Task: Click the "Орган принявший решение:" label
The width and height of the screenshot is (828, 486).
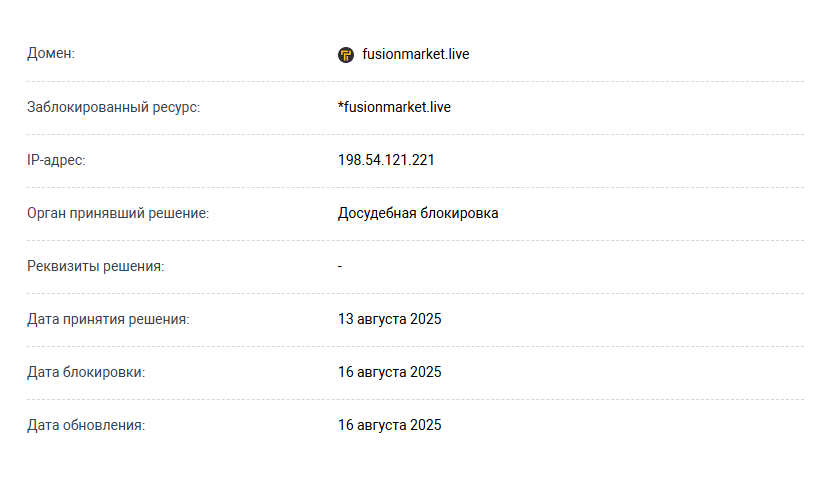Action: pos(118,213)
